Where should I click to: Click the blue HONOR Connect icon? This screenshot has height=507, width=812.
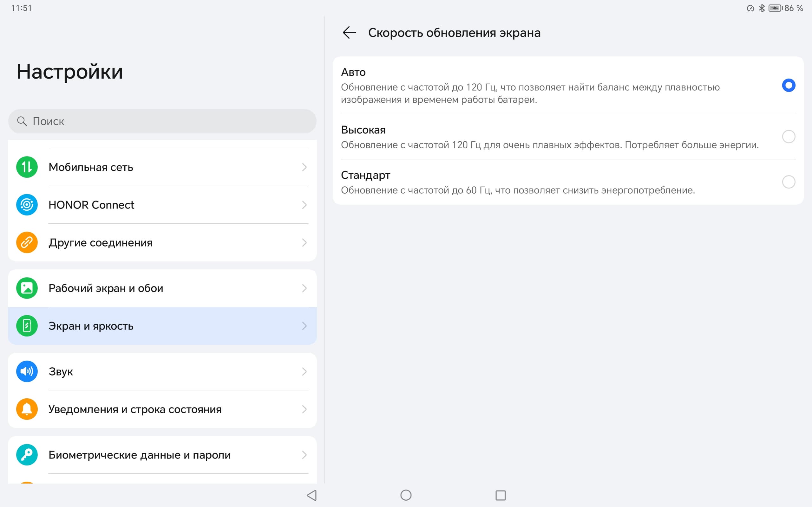[x=27, y=205]
